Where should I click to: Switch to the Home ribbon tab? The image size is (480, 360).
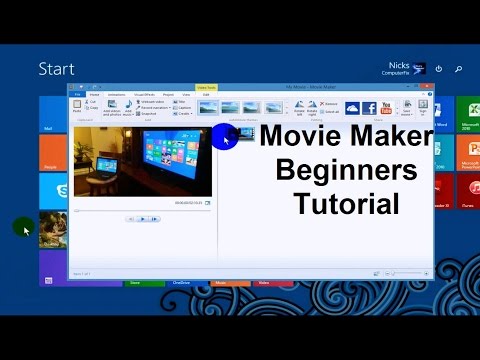(94, 95)
